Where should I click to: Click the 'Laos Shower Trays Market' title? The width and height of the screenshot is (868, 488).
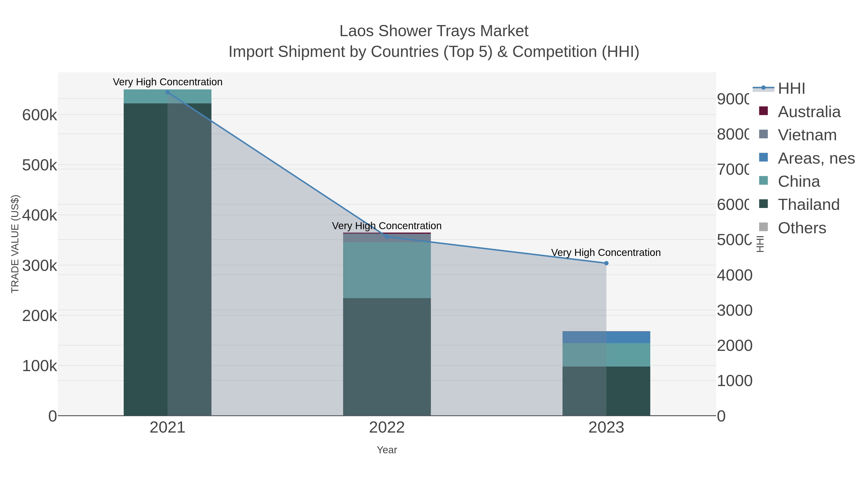(434, 31)
